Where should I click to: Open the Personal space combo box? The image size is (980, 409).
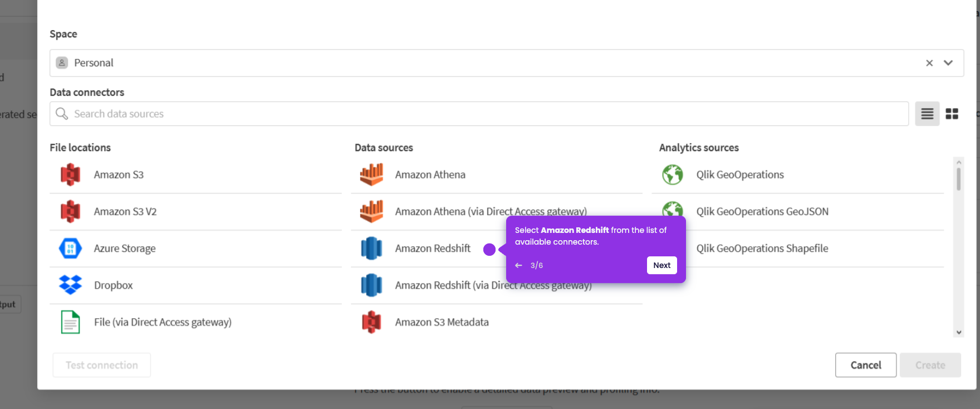[507, 63]
